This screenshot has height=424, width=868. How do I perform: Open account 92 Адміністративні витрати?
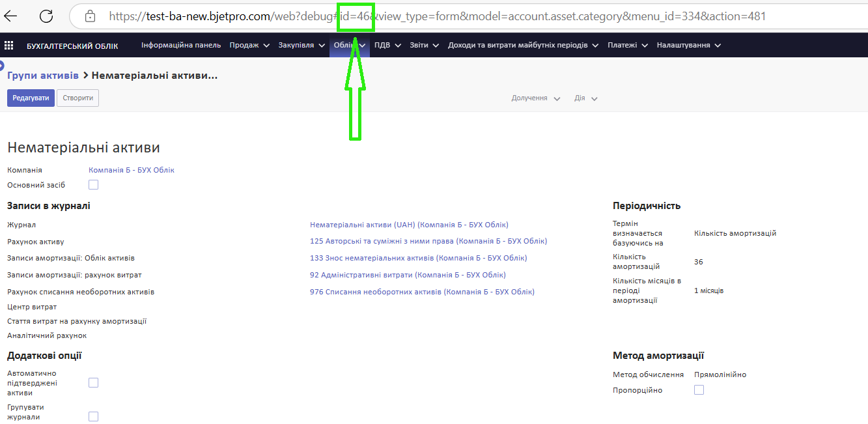click(x=408, y=275)
